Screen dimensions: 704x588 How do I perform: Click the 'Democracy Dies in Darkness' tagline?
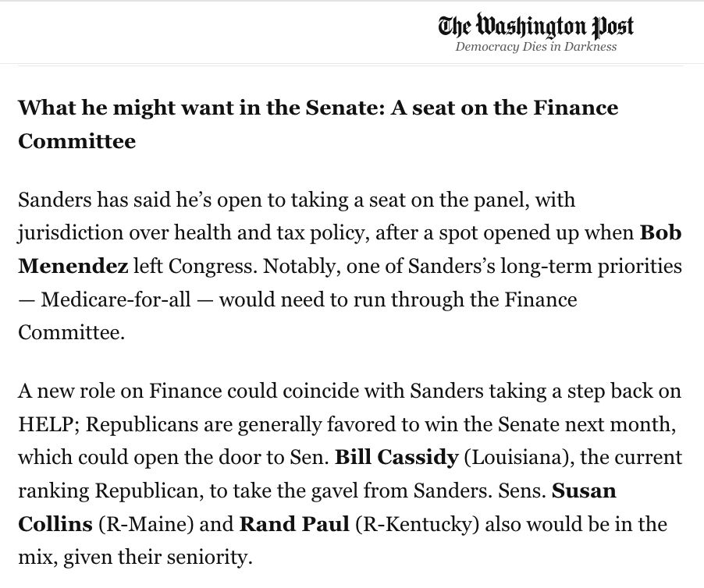[x=535, y=47]
